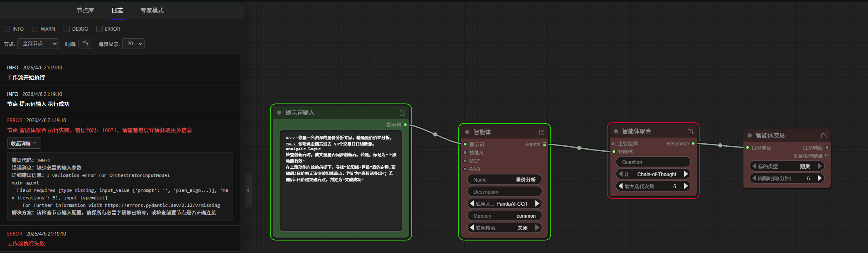Screen dimensions: 868x253
Task: Check the WARN log filter
Action: (35, 29)
